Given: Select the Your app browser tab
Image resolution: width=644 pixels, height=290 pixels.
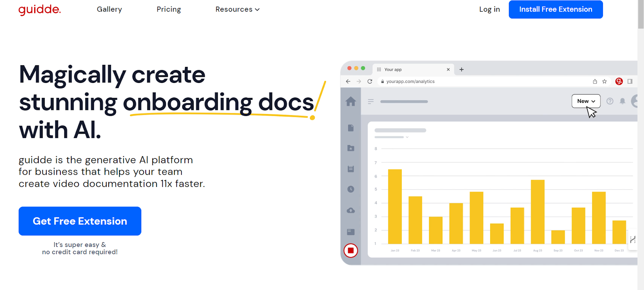Looking at the screenshot, I should (x=413, y=69).
